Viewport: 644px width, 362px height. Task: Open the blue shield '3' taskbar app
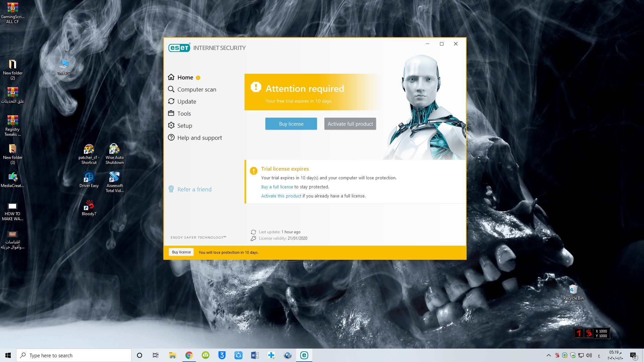[x=222, y=355]
